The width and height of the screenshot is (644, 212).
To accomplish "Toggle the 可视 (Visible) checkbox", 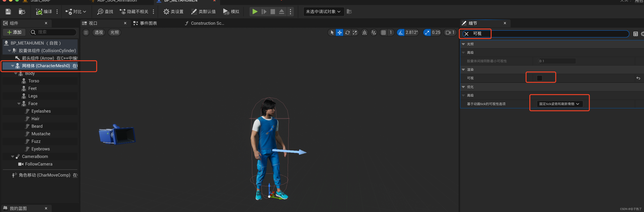I will [x=539, y=78].
